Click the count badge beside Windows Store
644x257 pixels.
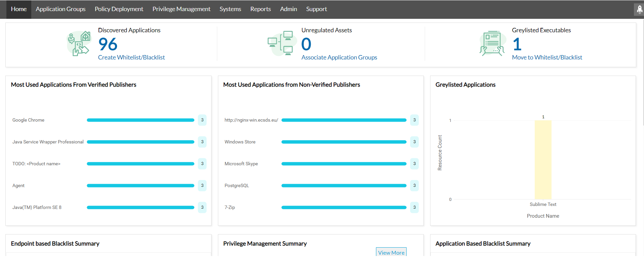pyautogui.click(x=414, y=142)
